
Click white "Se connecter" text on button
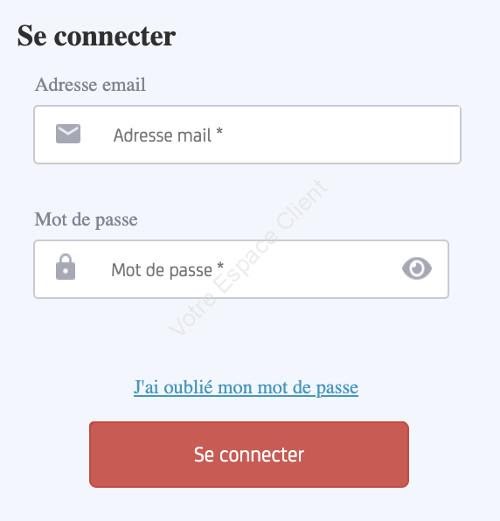click(249, 455)
